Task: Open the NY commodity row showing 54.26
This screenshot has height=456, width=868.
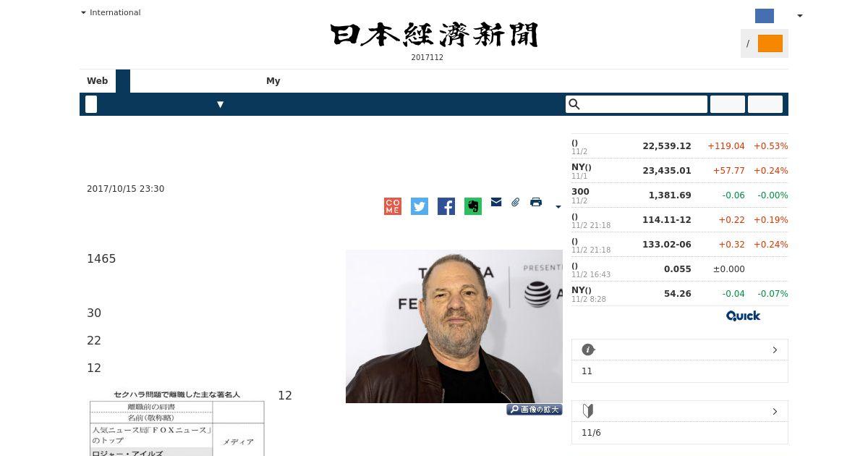Action: click(x=680, y=294)
